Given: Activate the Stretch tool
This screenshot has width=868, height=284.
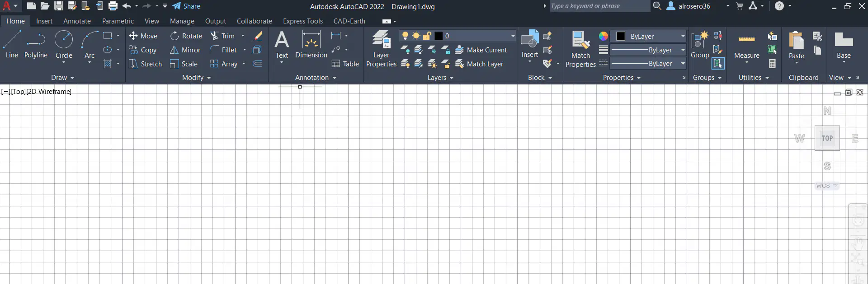Looking at the screenshot, I should click(145, 64).
